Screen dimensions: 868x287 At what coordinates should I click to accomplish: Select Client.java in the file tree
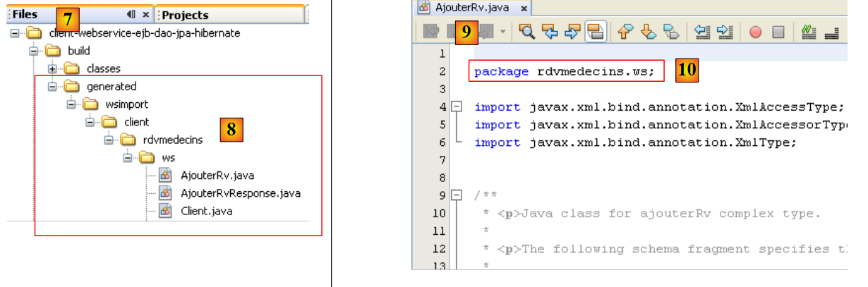(x=206, y=211)
